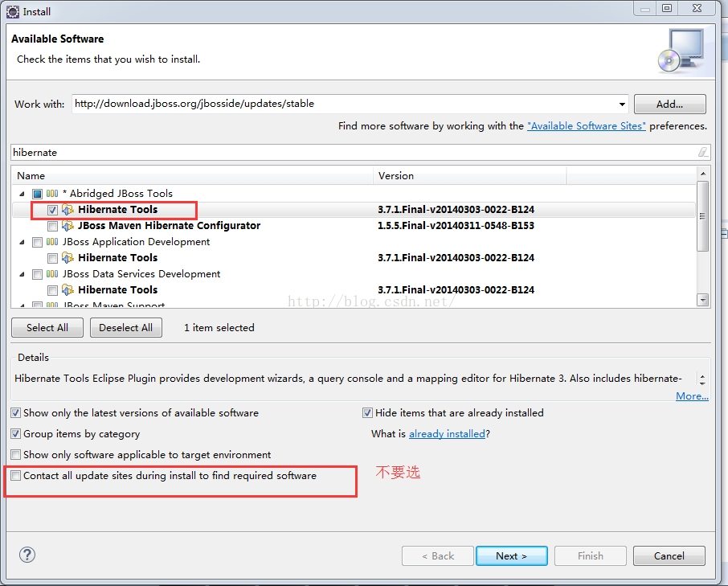Screen dimensions: 728x586
Task: Collapse the JBoss Application Development node
Action: click(22, 242)
